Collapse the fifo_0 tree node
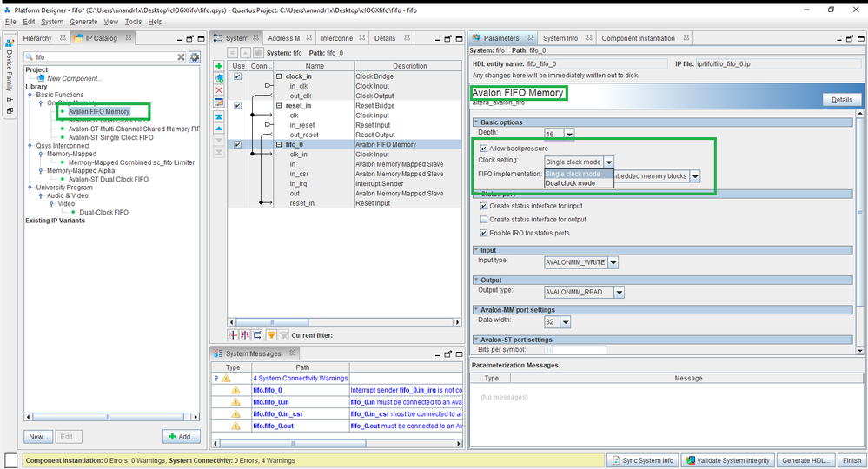Image resolution: width=868 pixels, height=469 pixels. pos(280,145)
